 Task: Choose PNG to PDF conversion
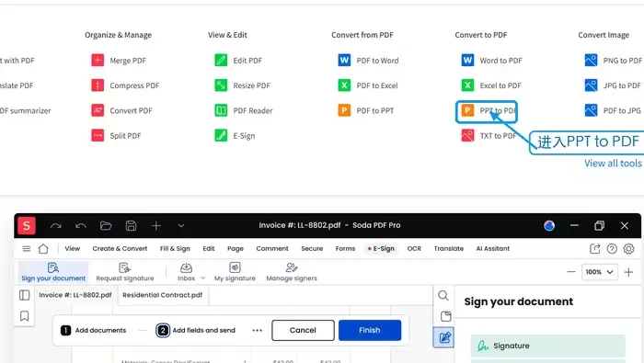(x=614, y=61)
